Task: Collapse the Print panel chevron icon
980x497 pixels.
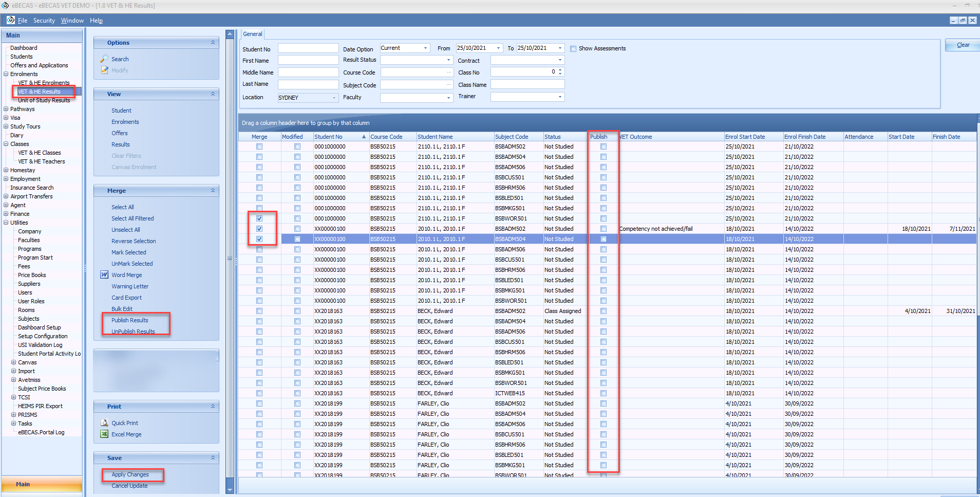Action: point(213,407)
